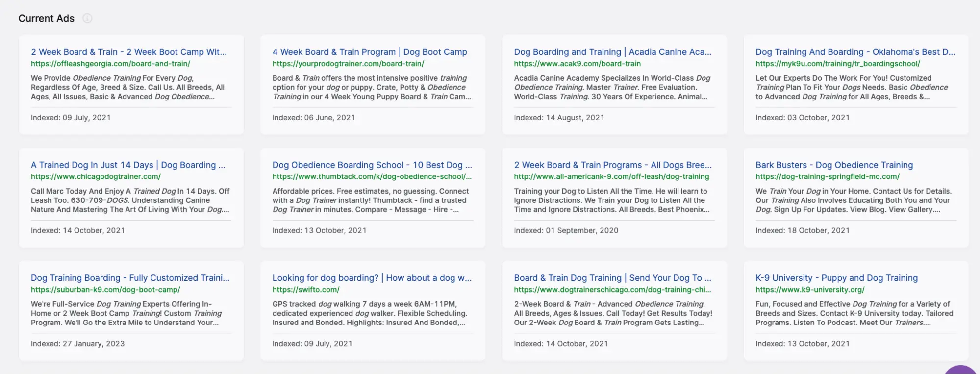The height and width of the screenshot is (374, 980).
Task: Click 'Dog Boarding and Training | Acadia Canine' title
Action: coord(612,52)
